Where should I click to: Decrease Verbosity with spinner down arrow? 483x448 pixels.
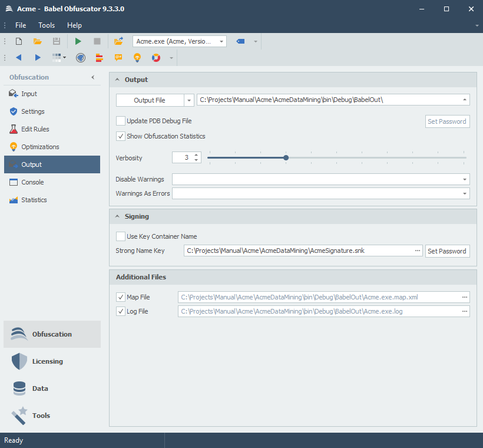[x=196, y=160]
